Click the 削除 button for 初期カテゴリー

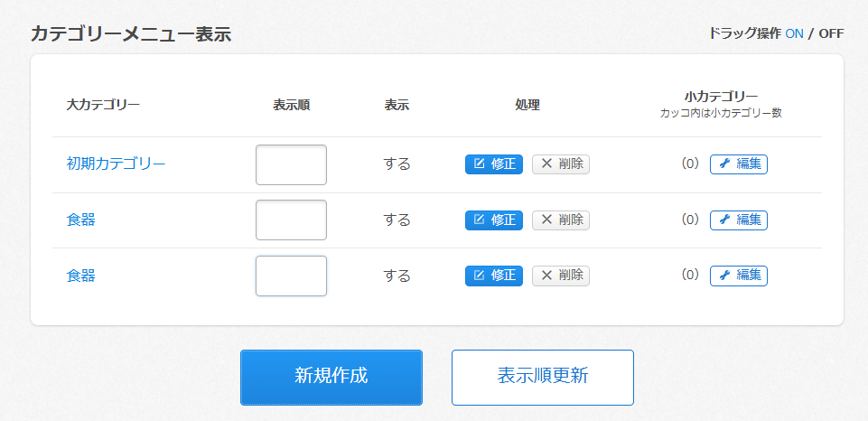click(x=561, y=164)
